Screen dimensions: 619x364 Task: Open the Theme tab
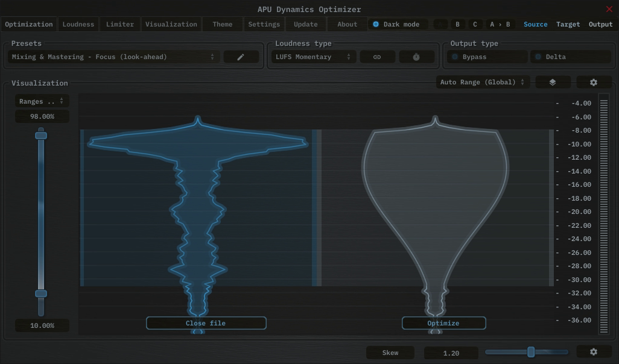click(x=221, y=24)
